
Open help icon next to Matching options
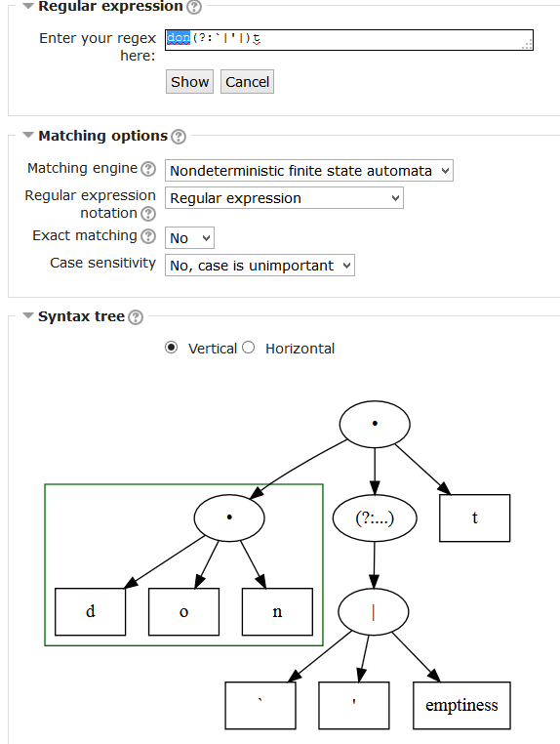179,137
